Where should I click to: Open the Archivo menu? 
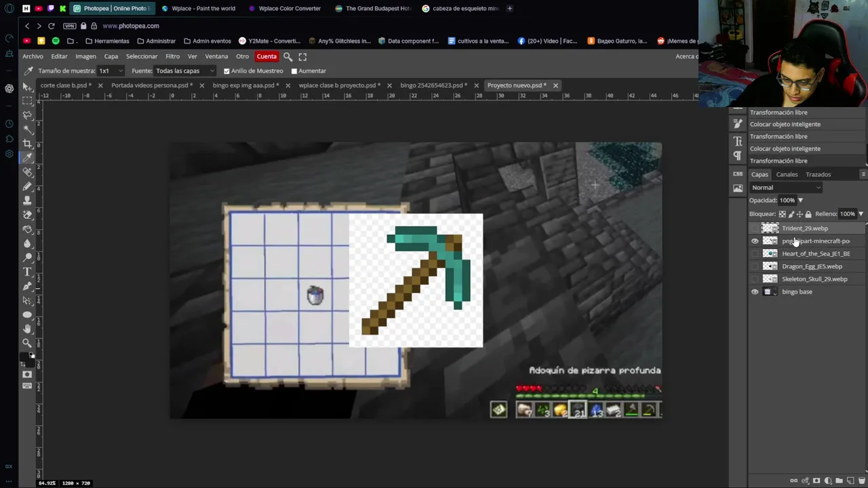point(33,57)
